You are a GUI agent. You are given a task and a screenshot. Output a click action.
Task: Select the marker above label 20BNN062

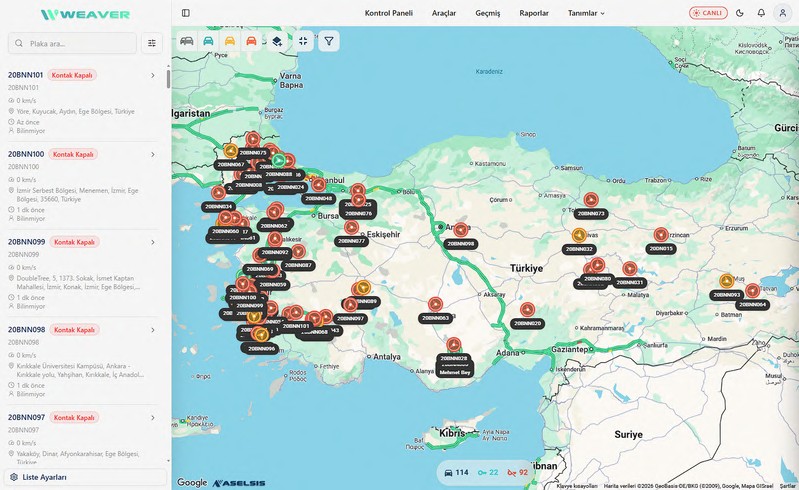[275, 210]
